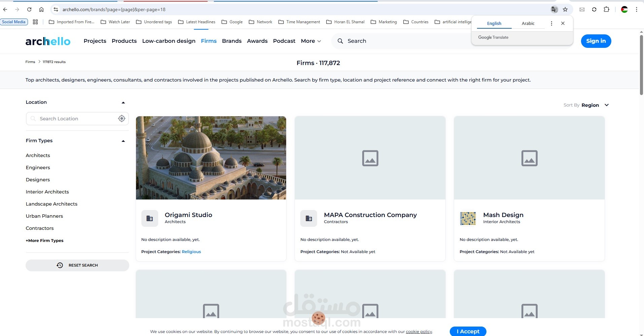Refresh the page

click(x=29, y=9)
